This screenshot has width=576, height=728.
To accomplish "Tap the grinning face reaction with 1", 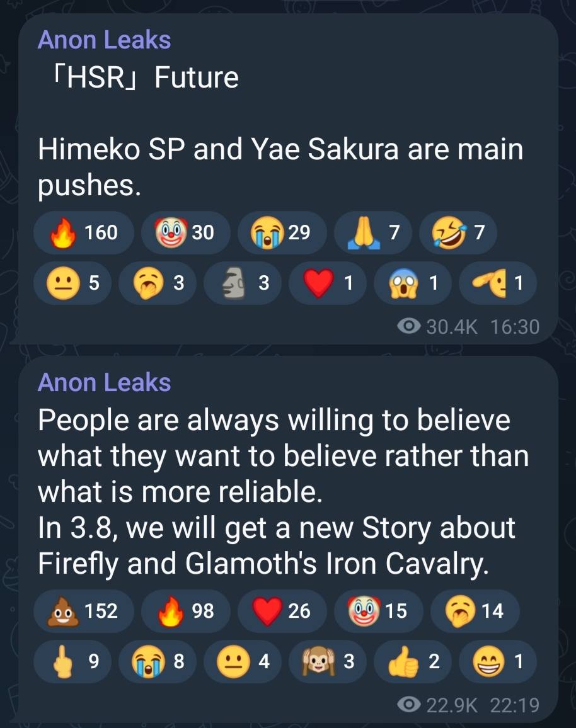I will 498,661.
